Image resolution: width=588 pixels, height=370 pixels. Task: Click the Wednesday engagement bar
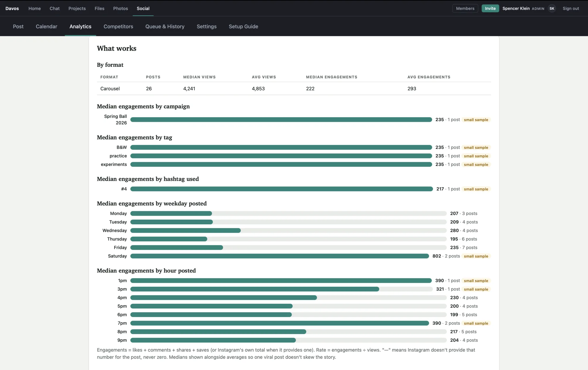(288, 230)
